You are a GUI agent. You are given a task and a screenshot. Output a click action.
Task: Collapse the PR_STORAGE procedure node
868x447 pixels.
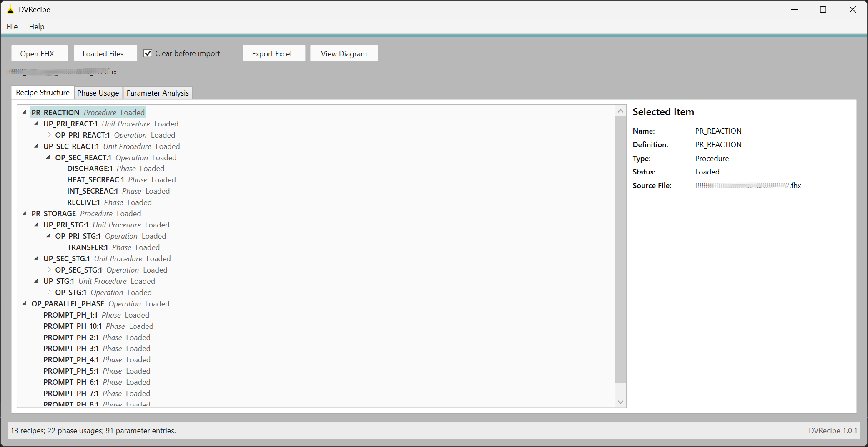(25, 213)
